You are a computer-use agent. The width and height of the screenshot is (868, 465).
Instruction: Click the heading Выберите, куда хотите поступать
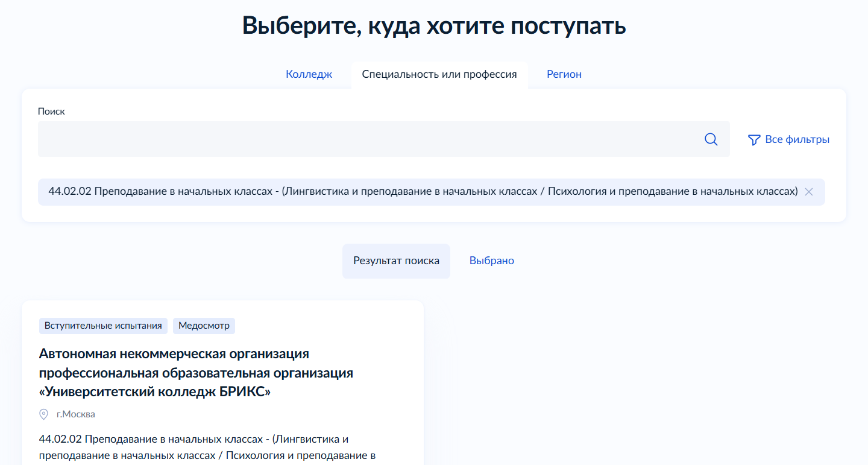click(434, 25)
